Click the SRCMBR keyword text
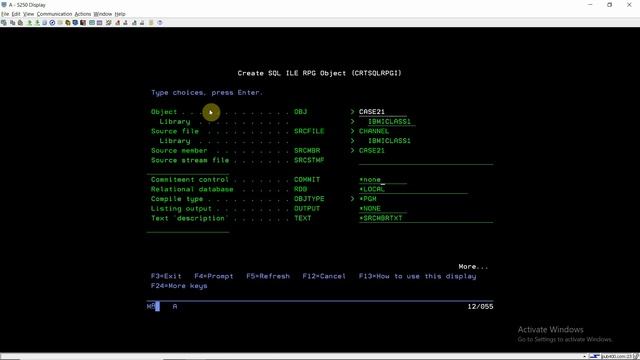The height and width of the screenshot is (360, 640). (x=307, y=151)
